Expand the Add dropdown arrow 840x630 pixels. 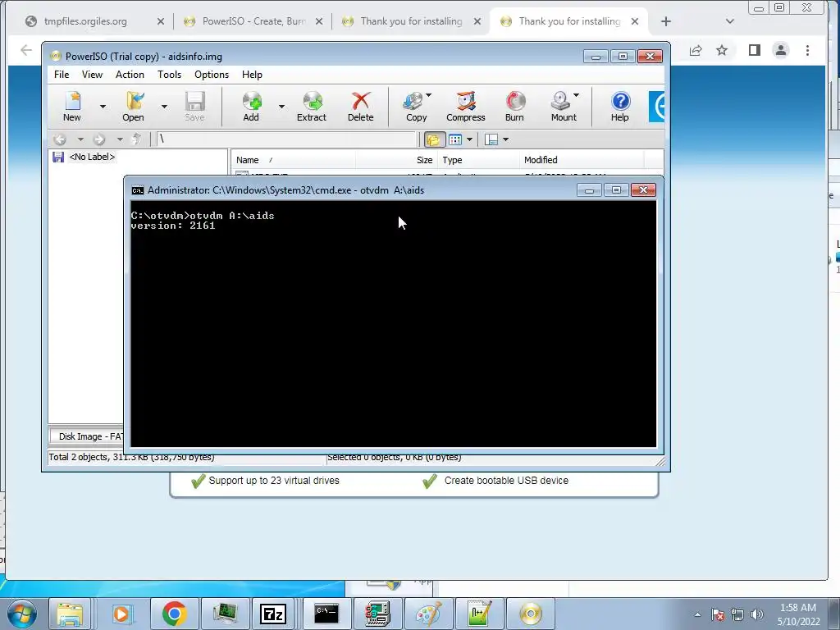pyautogui.click(x=281, y=107)
